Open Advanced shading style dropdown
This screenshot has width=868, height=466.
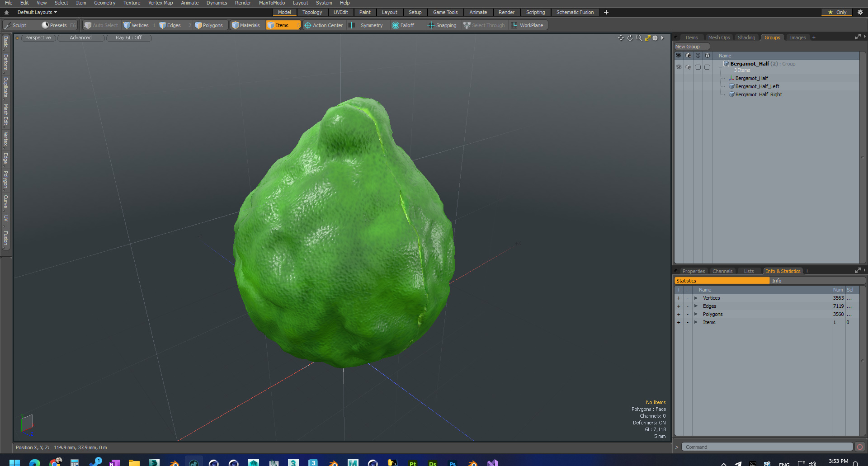(x=81, y=38)
